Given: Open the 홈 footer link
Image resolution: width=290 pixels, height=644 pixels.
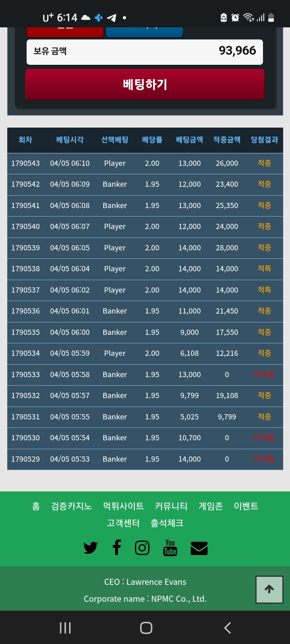Looking at the screenshot, I should point(36,506).
